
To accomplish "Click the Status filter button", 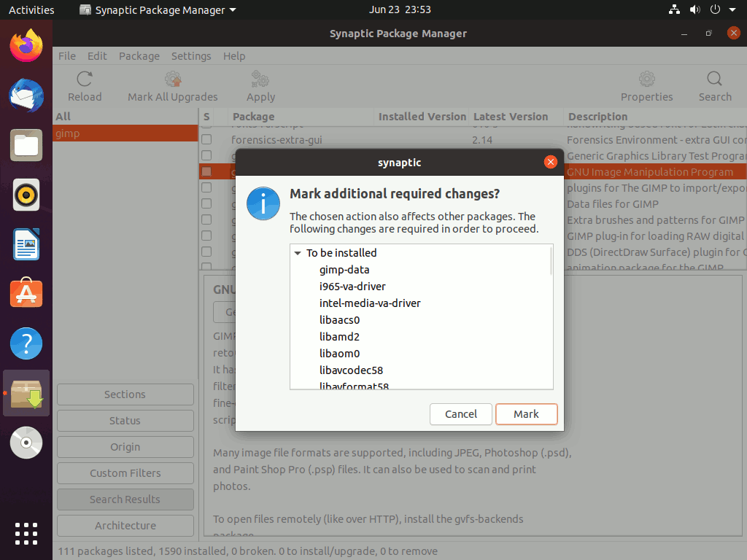I will (125, 421).
